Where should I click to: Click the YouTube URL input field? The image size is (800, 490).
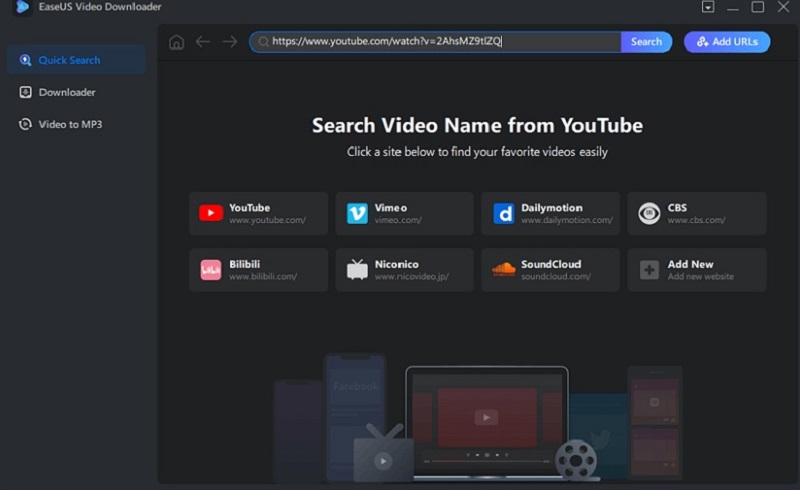(x=435, y=42)
